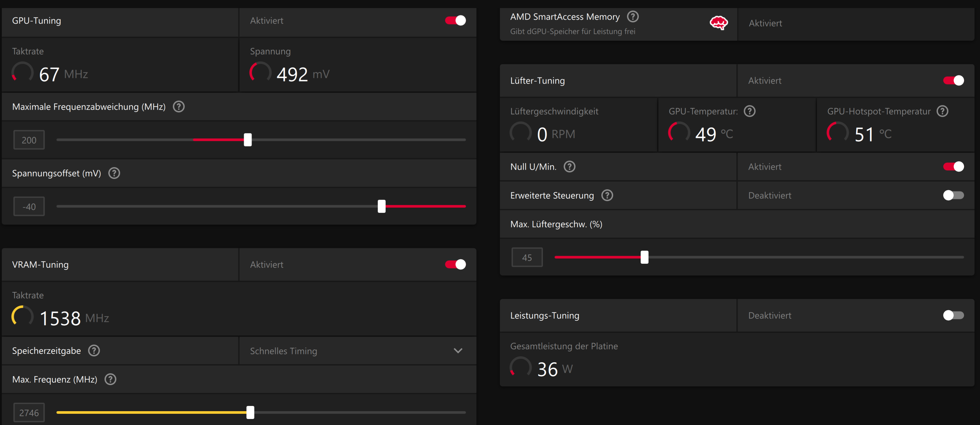Click help icon beside Spannungsoffset (mV)

point(114,173)
